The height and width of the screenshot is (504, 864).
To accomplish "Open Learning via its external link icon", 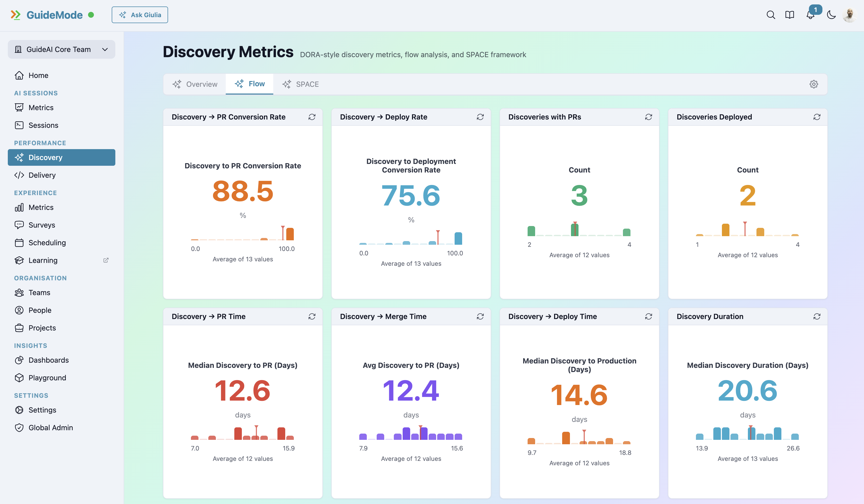I will point(106,260).
